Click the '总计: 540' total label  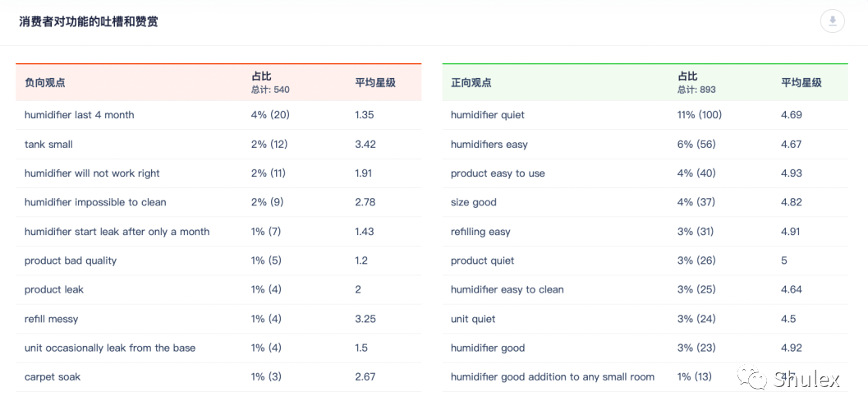coord(271,90)
